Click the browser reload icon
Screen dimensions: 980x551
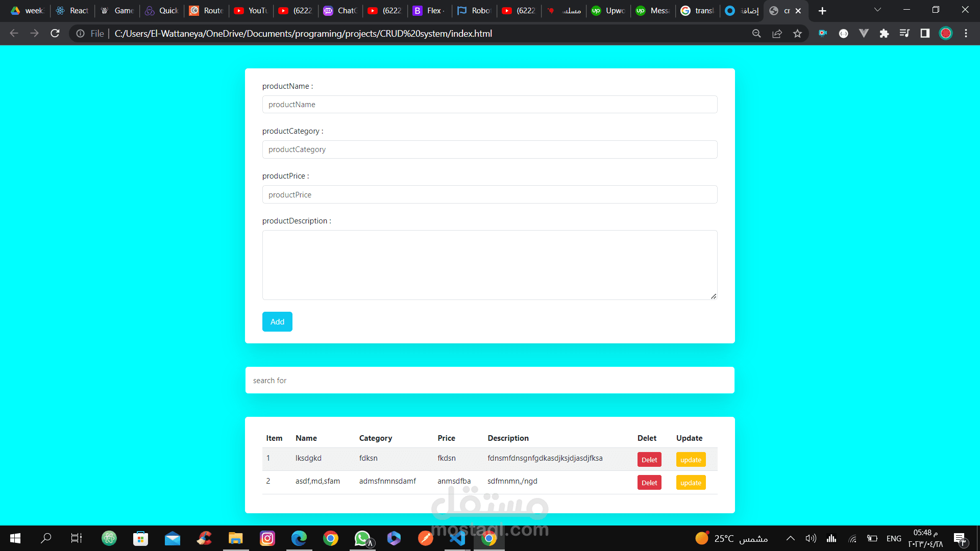click(x=55, y=34)
